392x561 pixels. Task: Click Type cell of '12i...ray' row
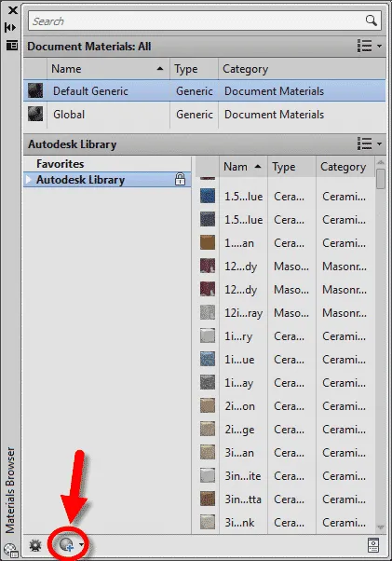pyautogui.click(x=291, y=313)
